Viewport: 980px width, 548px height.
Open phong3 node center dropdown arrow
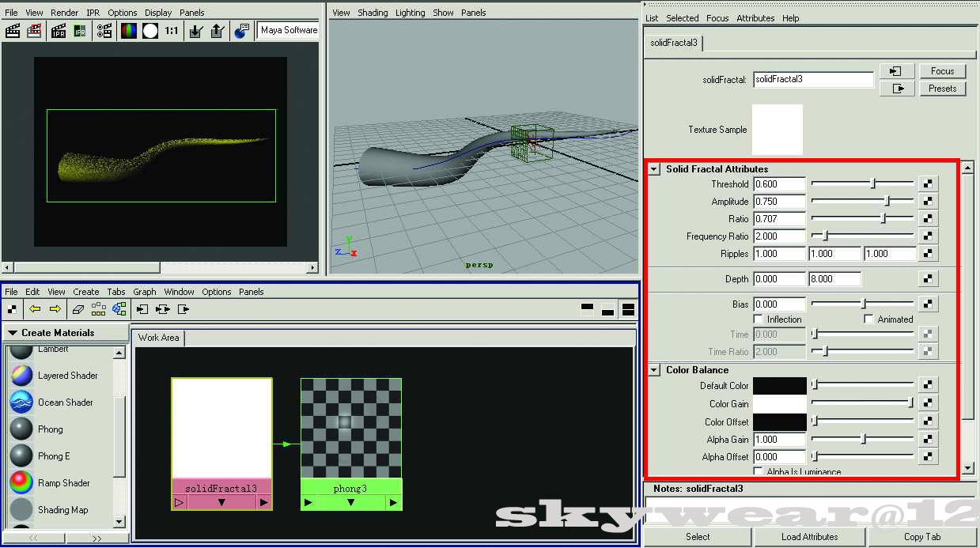point(350,502)
